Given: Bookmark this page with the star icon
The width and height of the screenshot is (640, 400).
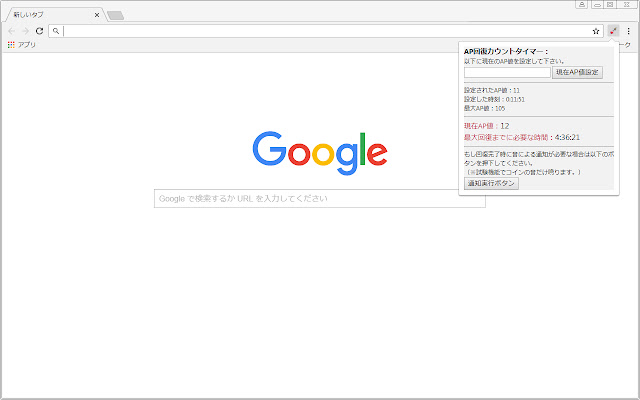Looking at the screenshot, I should tap(596, 31).
